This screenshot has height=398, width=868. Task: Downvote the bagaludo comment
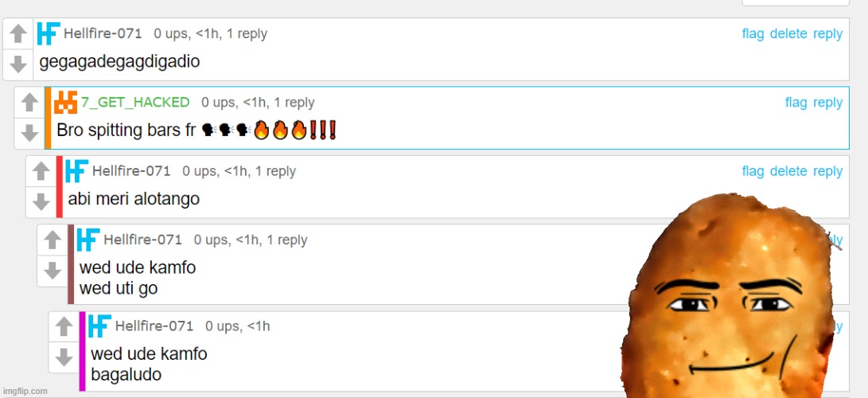coord(64,357)
